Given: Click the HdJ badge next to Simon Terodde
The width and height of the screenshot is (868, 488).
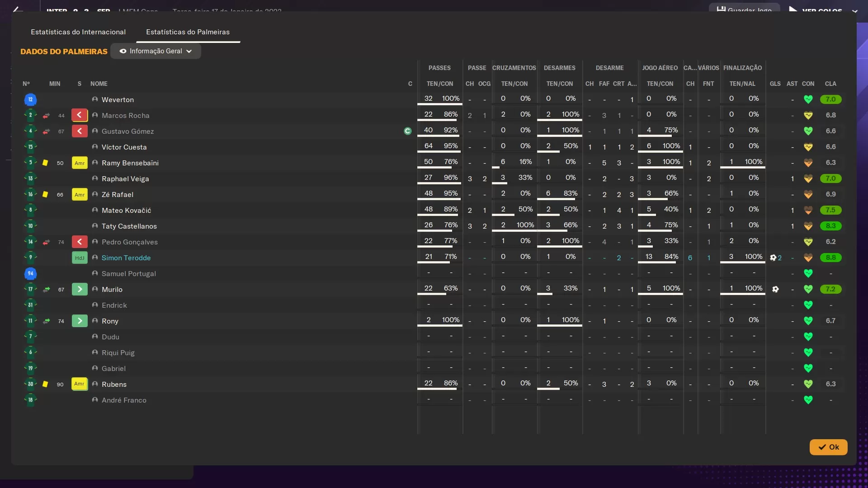Looking at the screenshot, I should [80, 258].
